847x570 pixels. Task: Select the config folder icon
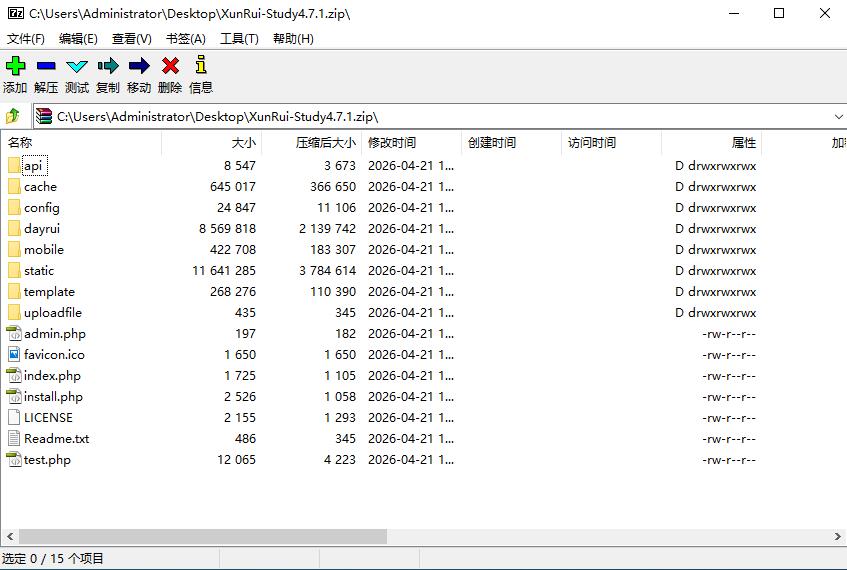pyautogui.click(x=14, y=207)
